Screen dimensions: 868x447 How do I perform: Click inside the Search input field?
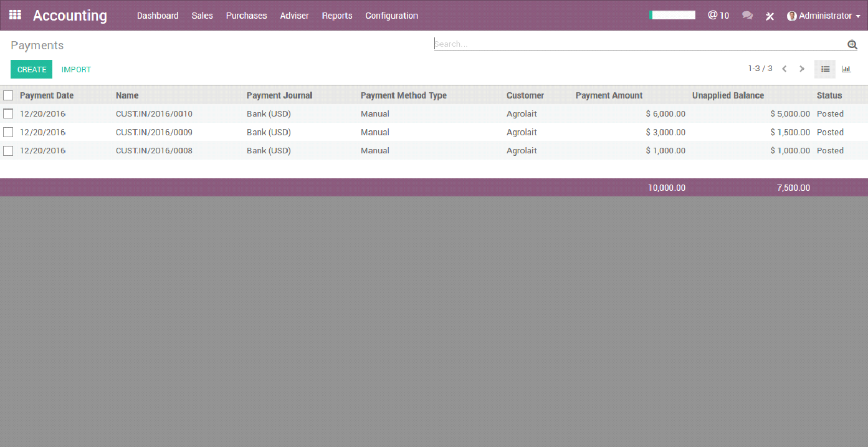(640, 44)
